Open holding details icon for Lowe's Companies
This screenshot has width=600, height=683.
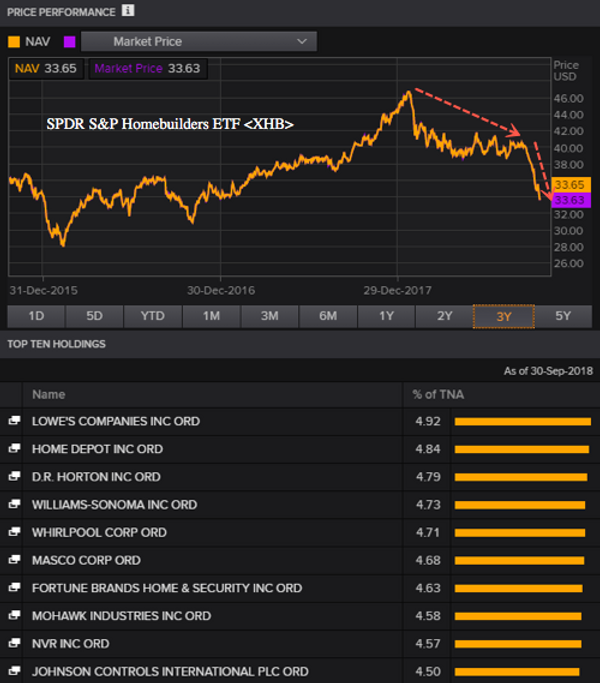click(x=14, y=420)
